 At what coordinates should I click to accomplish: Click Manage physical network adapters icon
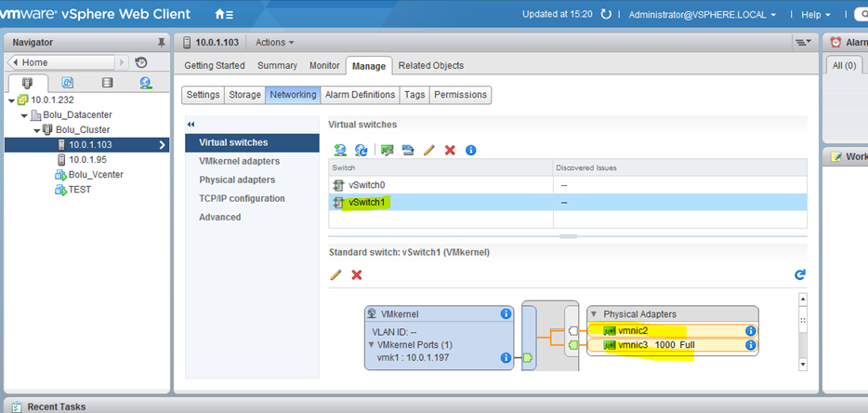click(388, 150)
